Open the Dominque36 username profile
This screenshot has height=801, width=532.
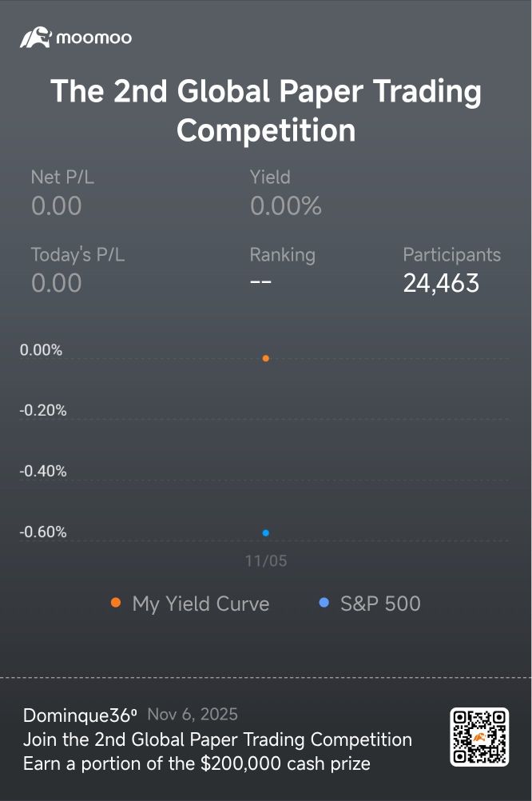coord(80,715)
